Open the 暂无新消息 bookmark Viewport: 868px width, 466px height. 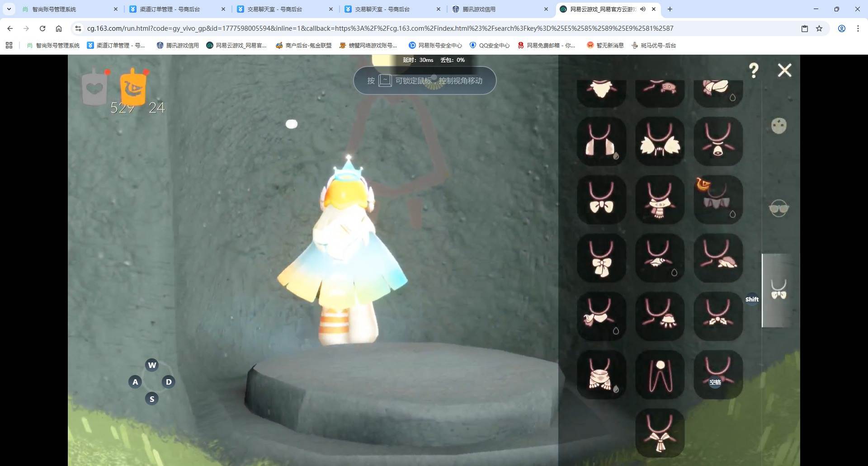pyautogui.click(x=605, y=45)
